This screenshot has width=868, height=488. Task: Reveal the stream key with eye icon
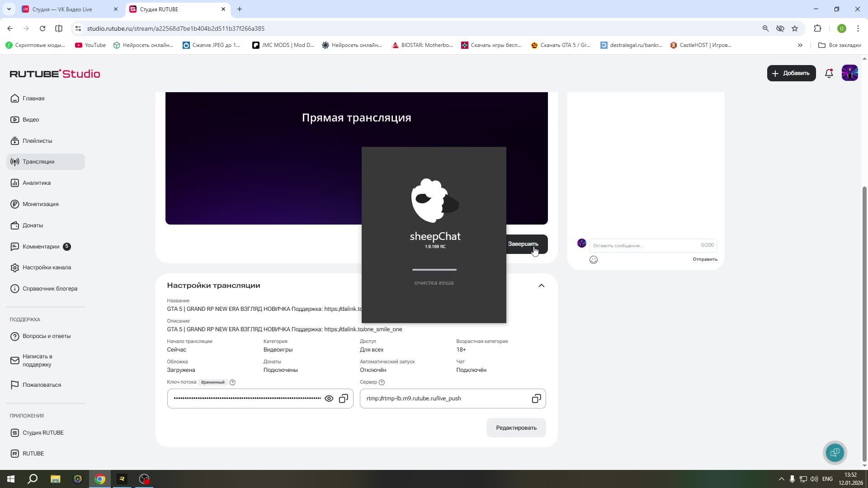click(x=329, y=399)
